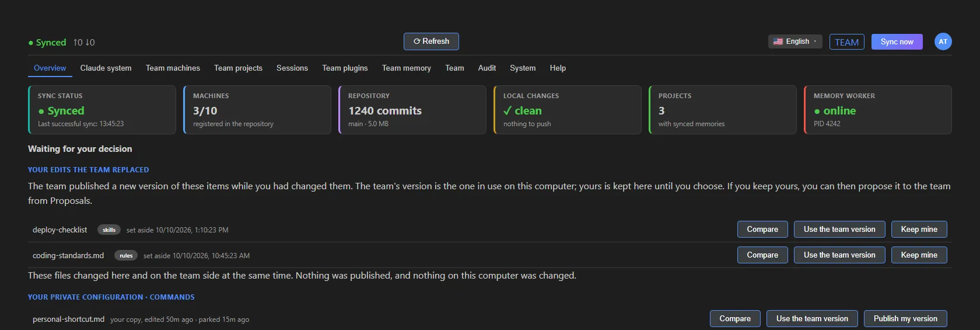Click the Synced status indicator at top

pyautogui.click(x=47, y=43)
